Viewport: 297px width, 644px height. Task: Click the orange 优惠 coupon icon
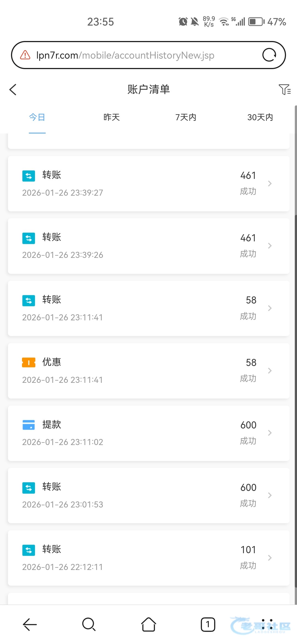[x=29, y=362]
